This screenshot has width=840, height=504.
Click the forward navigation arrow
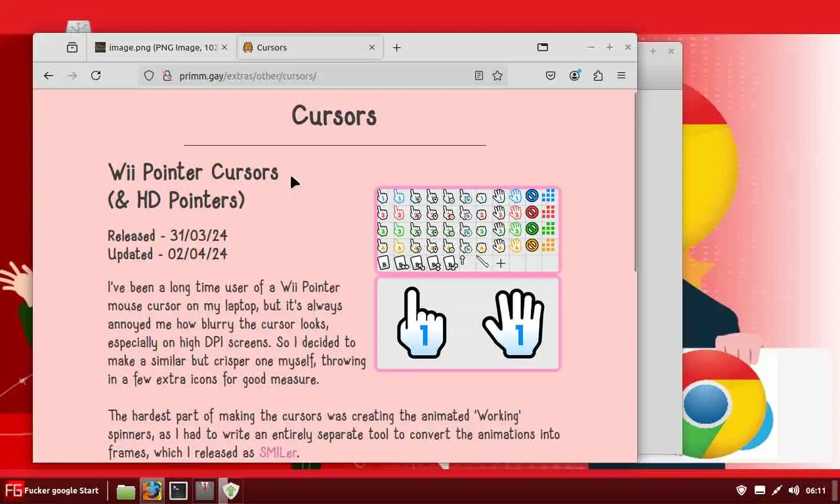click(x=72, y=75)
